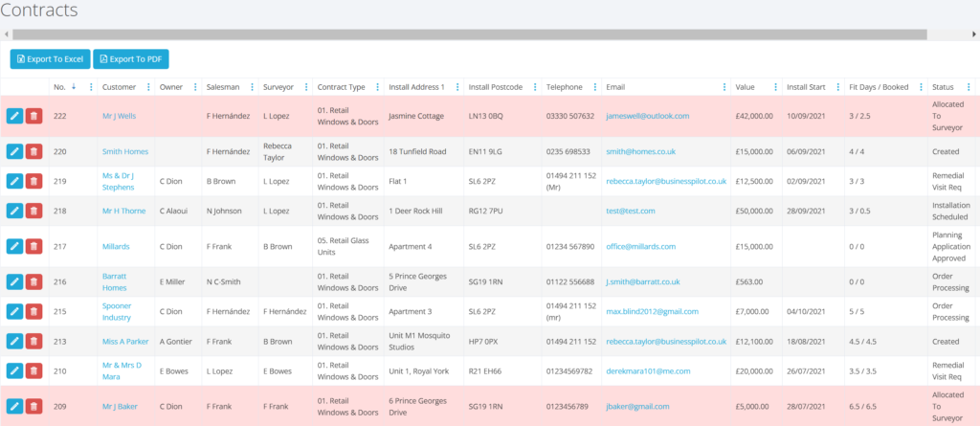Open edit for Millards contract 217
Viewport: 980px width, 426px height.
[14, 246]
